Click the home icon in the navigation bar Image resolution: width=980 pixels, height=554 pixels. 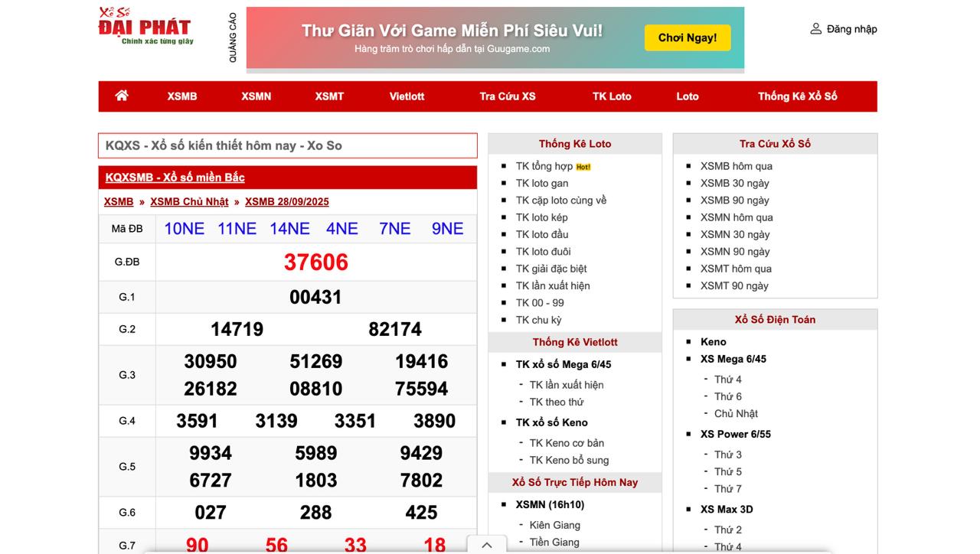click(x=122, y=96)
